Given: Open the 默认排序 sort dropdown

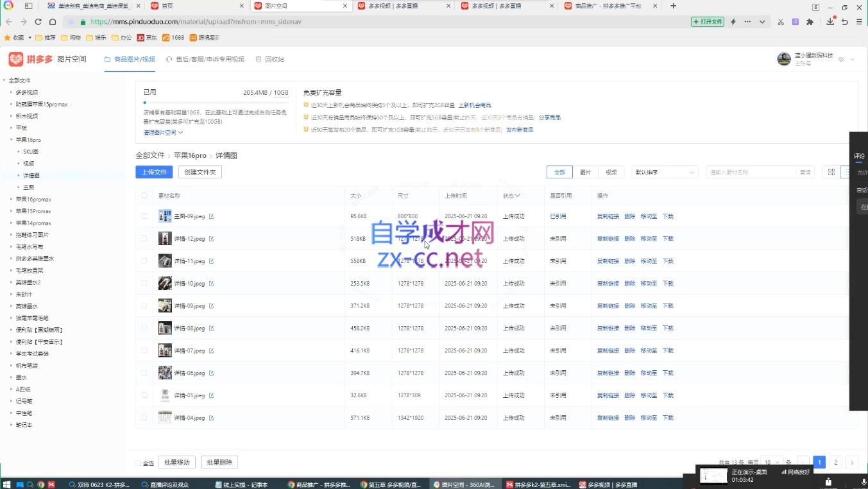Looking at the screenshot, I should coord(665,172).
